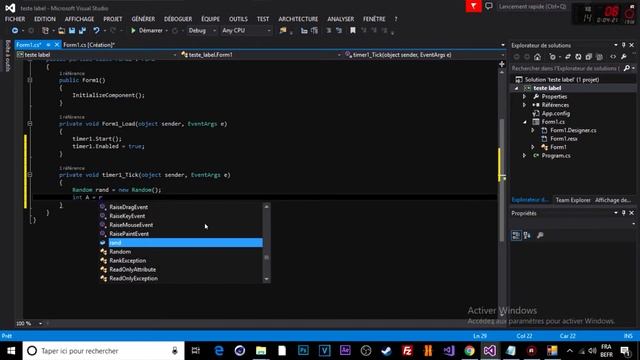640x360 pixels.
Task: Click the IntelliSense list scrollbar thumb
Action: 267,258
